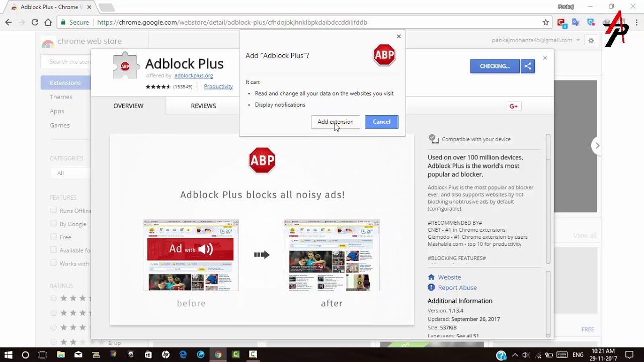Toggle the Free feature checkbox
The height and width of the screenshot is (362, 644).
pos(53,236)
